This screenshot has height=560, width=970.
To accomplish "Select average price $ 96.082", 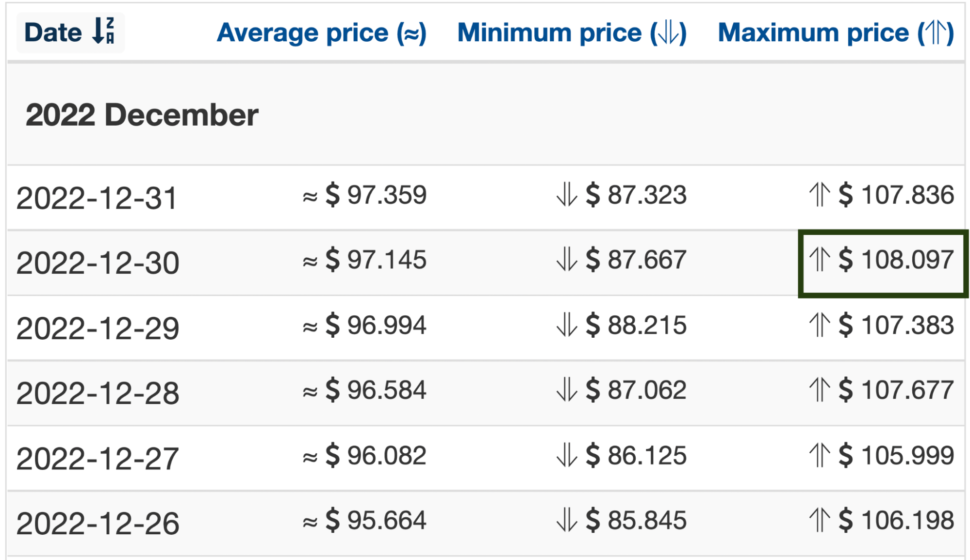I will [x=376, y=455].
